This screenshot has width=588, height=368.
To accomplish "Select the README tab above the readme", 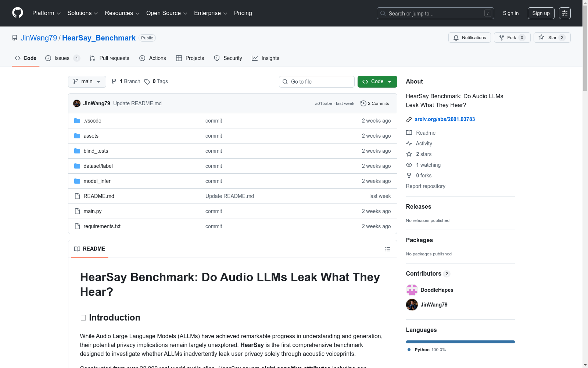I will click(90, 249).
